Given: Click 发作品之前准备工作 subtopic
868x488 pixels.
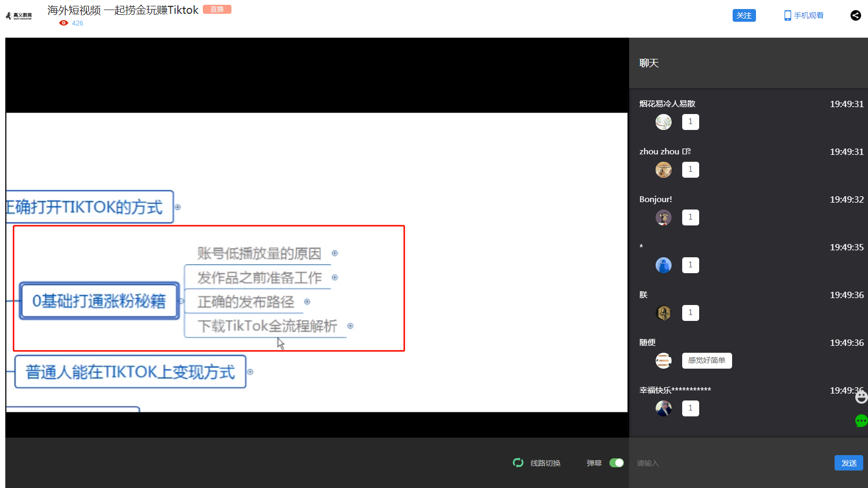Looking at the screenshot, I should [x=260, y=278].
